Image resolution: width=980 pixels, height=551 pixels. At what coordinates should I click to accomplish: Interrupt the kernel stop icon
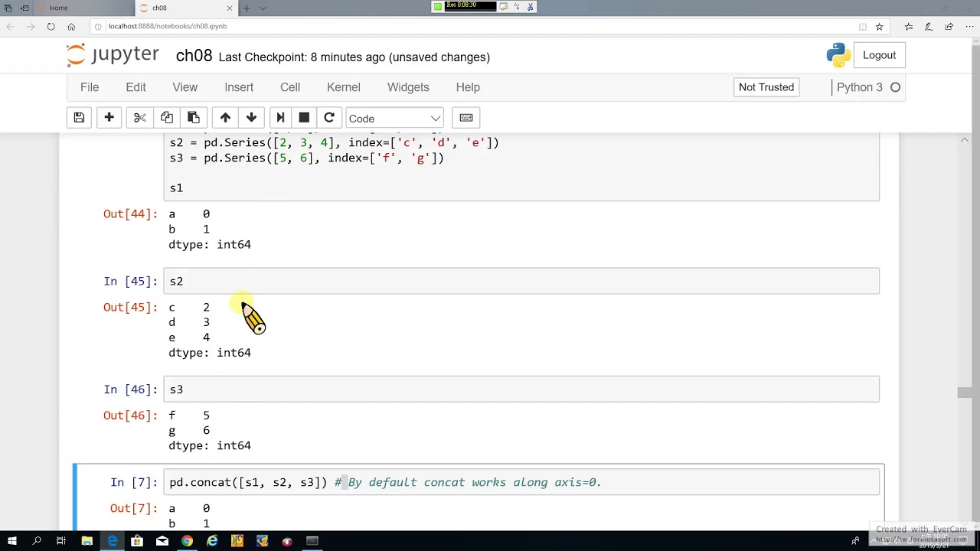[x=304, y=118]
